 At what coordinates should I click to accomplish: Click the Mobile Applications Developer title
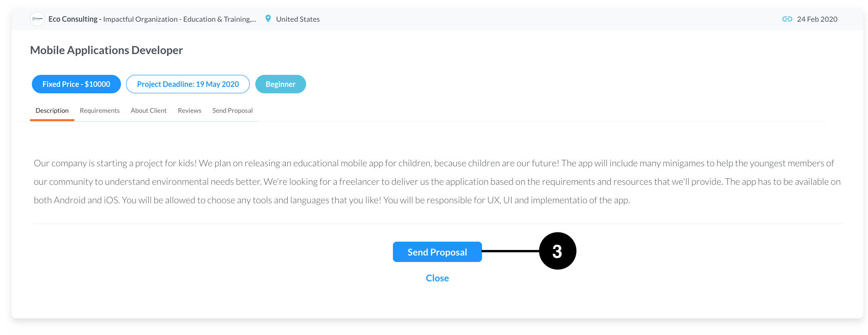[x=107, y=50]
